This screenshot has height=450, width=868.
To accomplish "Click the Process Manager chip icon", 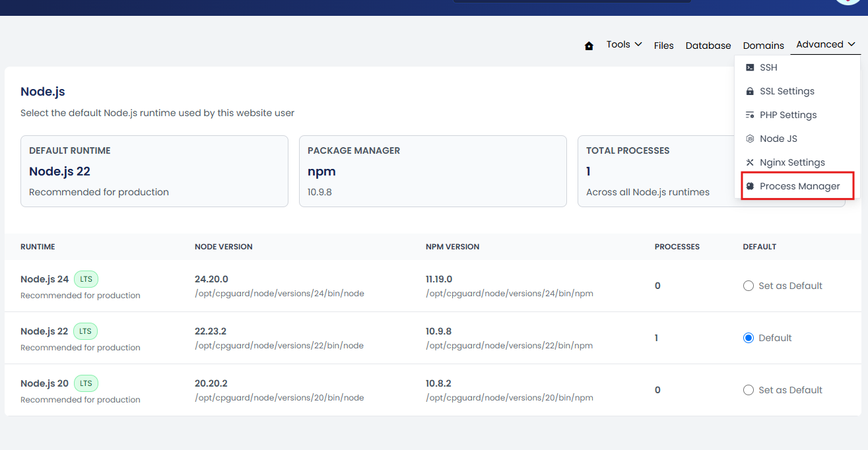I will 750,186.
